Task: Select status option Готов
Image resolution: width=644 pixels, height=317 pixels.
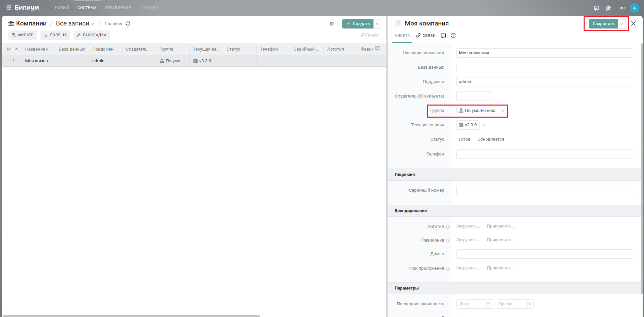Action: [464, 139]
